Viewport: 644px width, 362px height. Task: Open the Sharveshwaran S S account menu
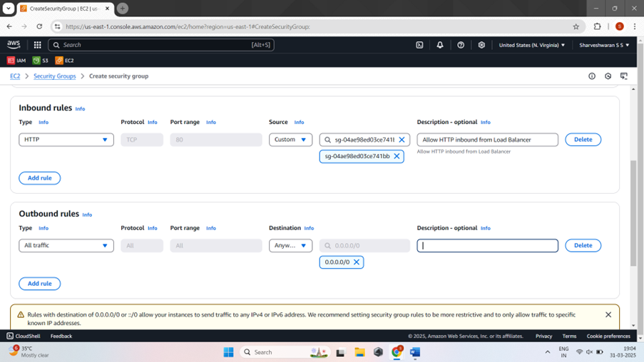click(604, 45)
